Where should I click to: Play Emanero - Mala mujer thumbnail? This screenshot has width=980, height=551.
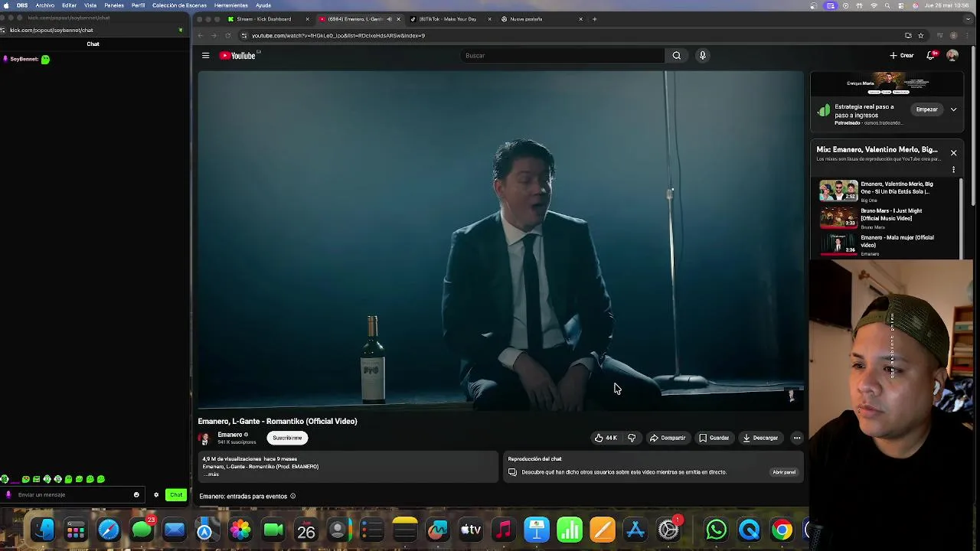point(838,244)
